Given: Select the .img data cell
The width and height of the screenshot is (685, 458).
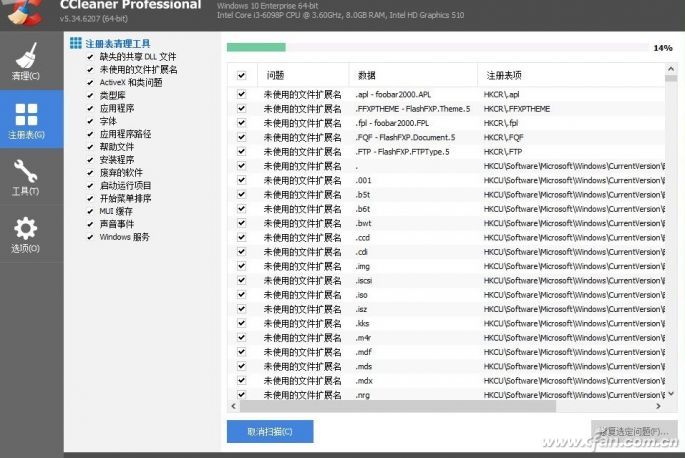Looking at the screenshot, I should [363, 266].
